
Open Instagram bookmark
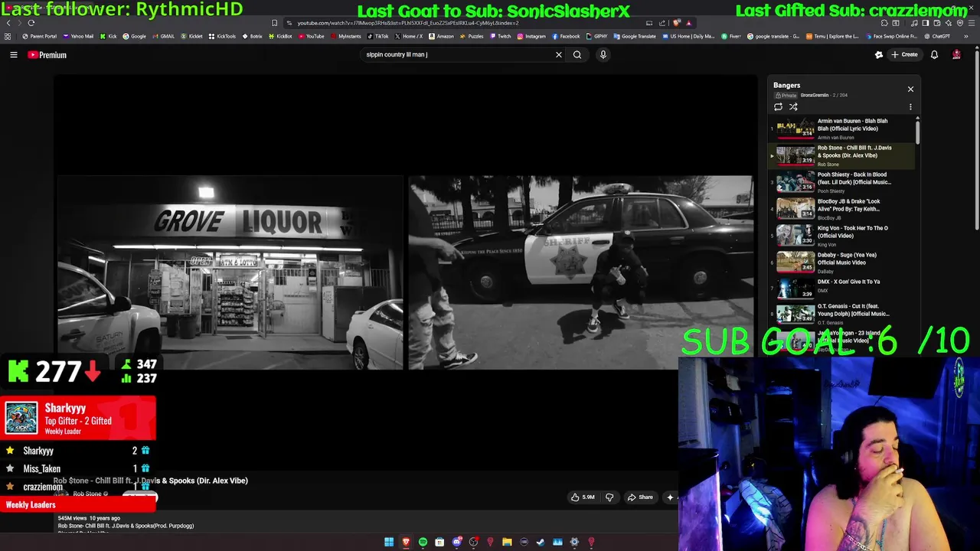(x=531, y=36)
